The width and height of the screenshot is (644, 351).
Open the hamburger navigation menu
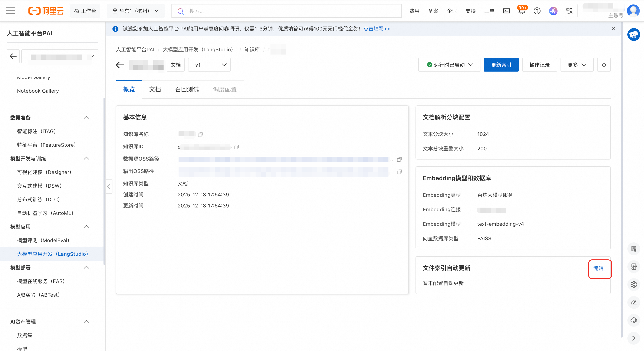coord(10,11)
